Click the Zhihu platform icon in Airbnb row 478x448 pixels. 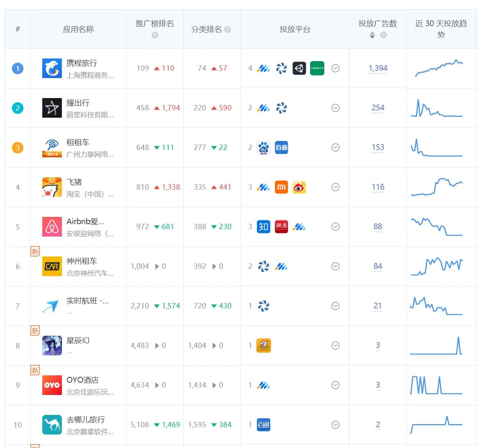tap(263, 227)
